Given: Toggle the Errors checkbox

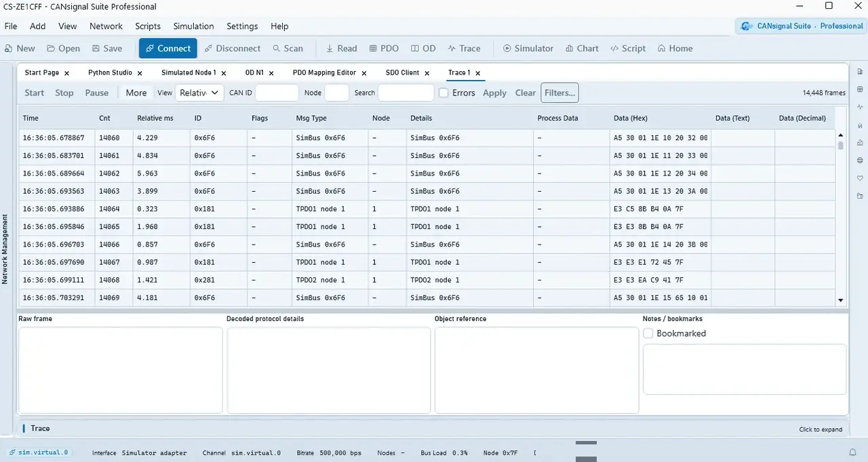Looking at the screenshot, I should (443, 93).
